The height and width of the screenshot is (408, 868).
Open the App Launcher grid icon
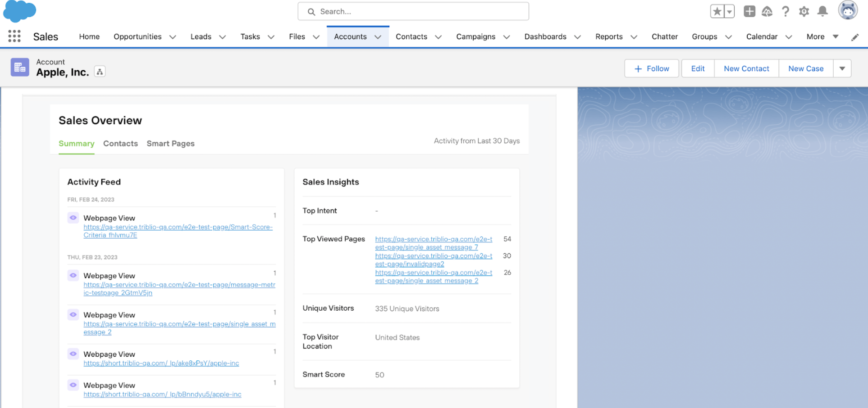[x=14, y=36]
